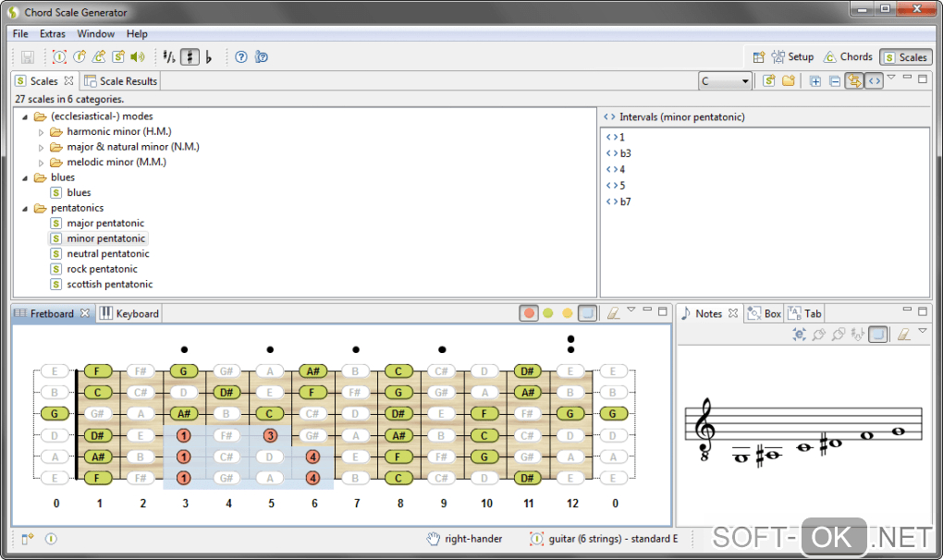Viewport: 943px width, 560px height.
Task: Click the accidentals icon in Notes toolbar
Action: 858,335
